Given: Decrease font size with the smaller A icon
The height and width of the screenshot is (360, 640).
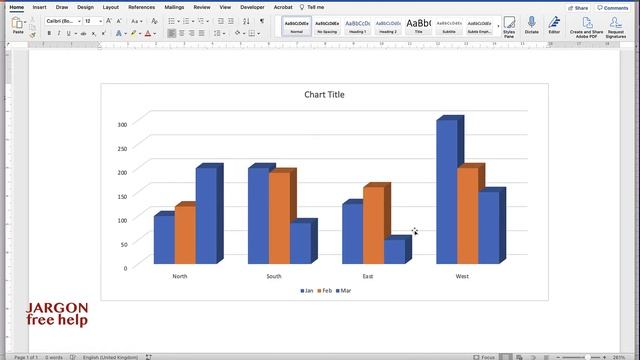Looking at the screenshot, I should [119, 21].
